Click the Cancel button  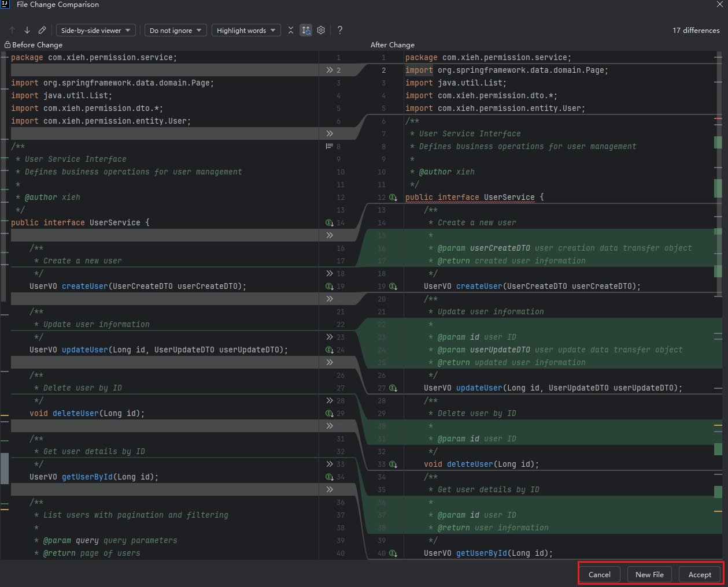[599, 574]
